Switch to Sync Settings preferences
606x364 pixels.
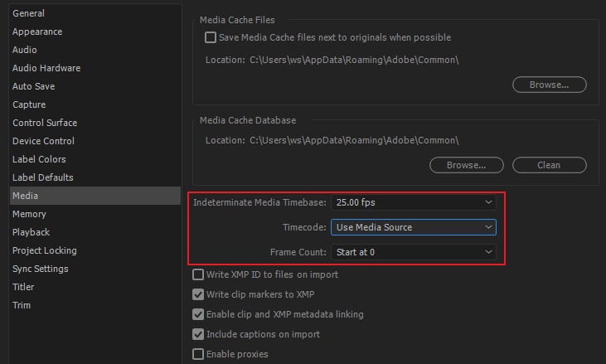click(x=41, y=269)
